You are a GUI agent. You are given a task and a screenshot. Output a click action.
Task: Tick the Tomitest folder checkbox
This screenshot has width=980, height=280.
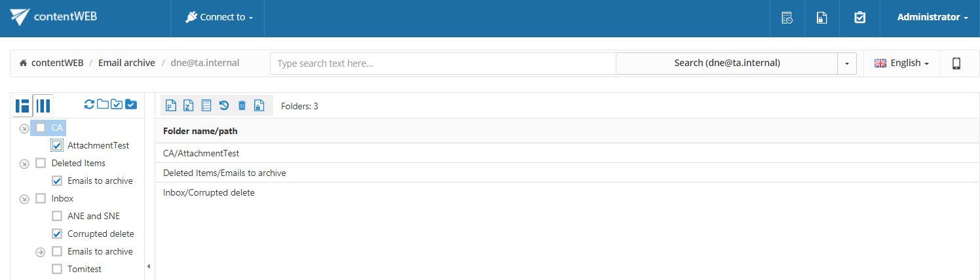tap(57, 269)
